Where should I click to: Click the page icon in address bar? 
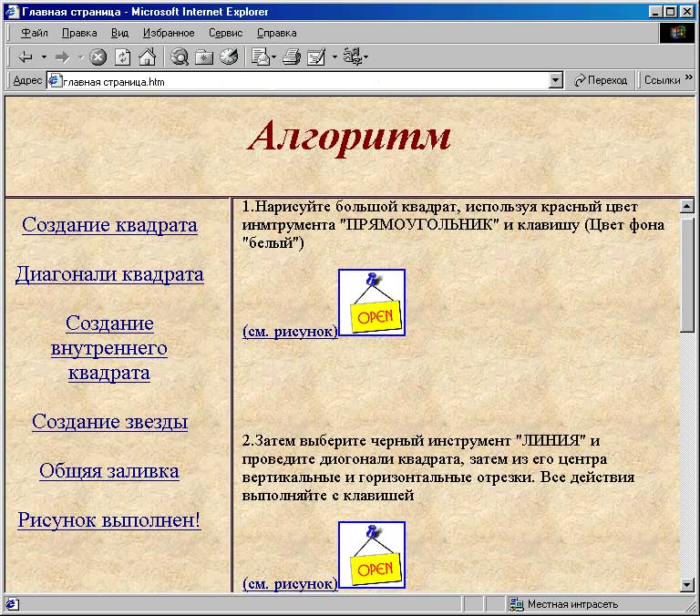pos(55,81)
